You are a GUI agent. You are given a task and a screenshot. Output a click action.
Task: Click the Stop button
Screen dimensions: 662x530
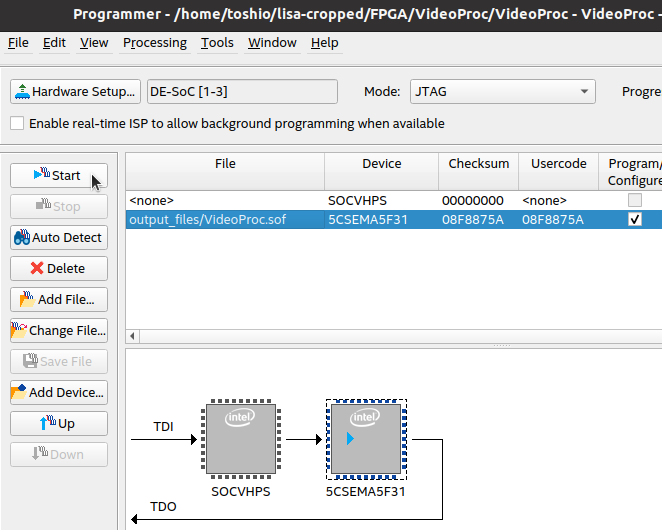[x=59, y=207]
